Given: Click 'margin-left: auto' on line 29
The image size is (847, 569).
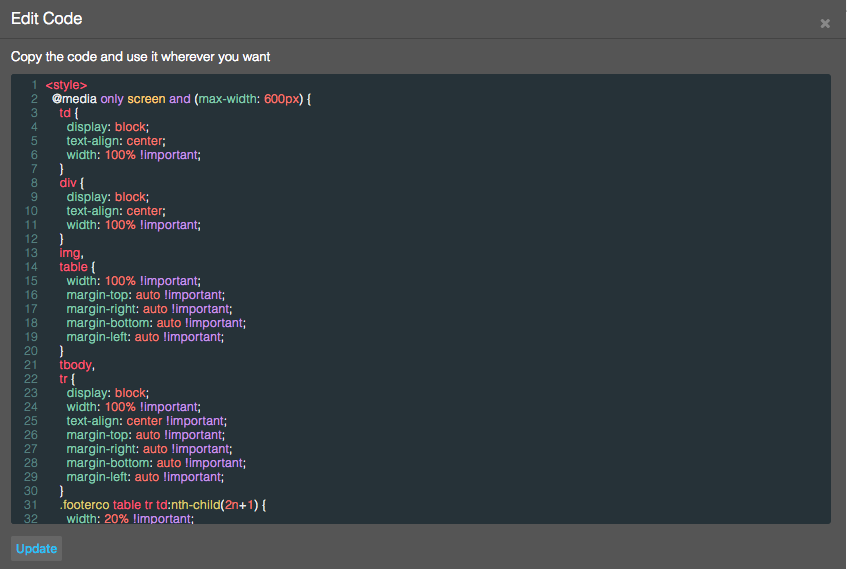Looking at the screenshot, I should [x=113, y=477].
